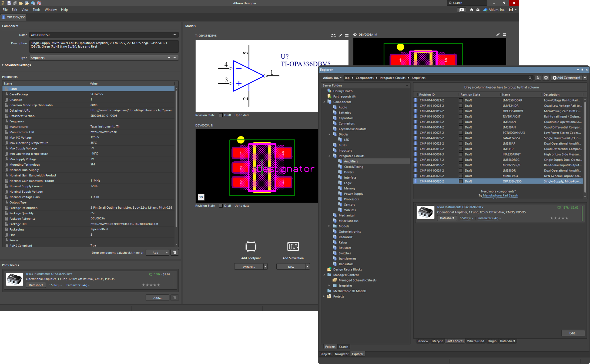The width and height of the screenshot is (590, 364).
Task: Expand the Models folder in tree
Action: [329, 226]
